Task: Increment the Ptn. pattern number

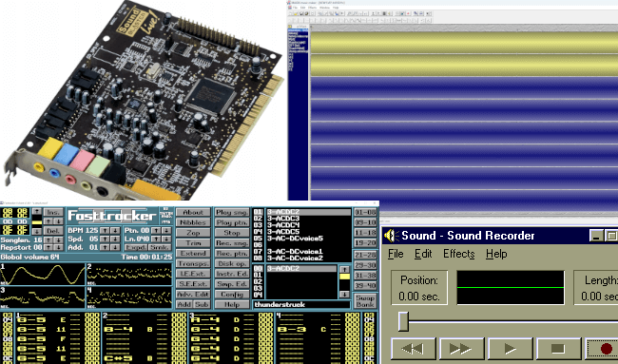Action: point(157,230)
